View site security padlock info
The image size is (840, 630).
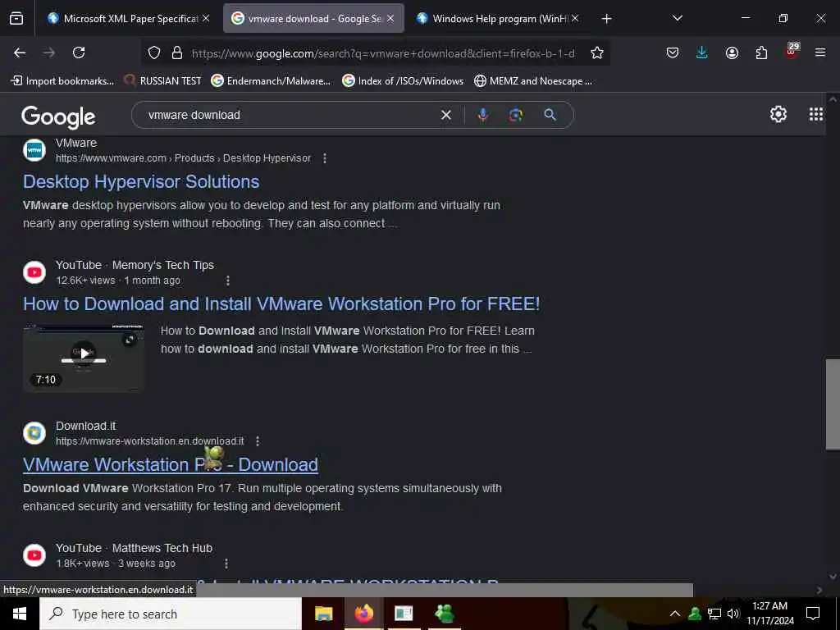coord(177,52)
